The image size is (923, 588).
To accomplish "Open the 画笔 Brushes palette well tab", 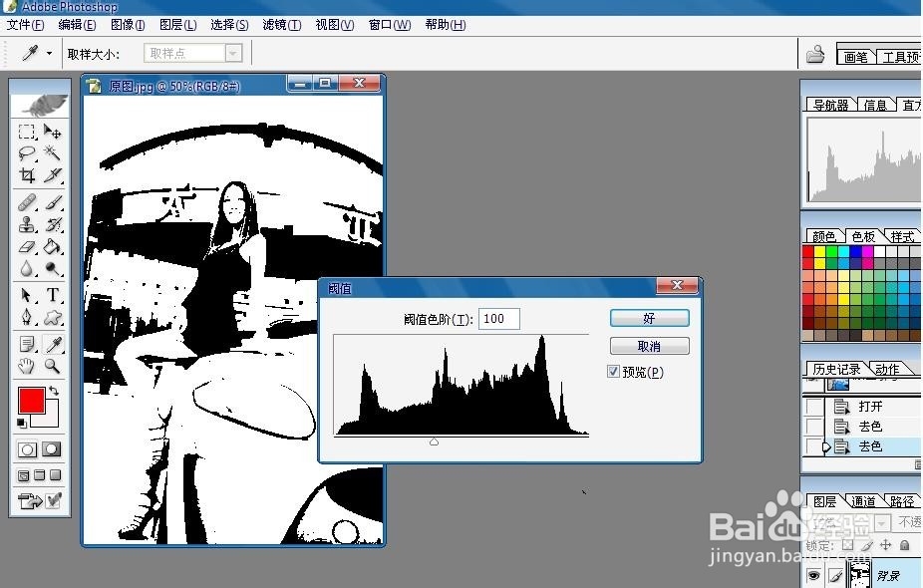I will pos(855,57).
